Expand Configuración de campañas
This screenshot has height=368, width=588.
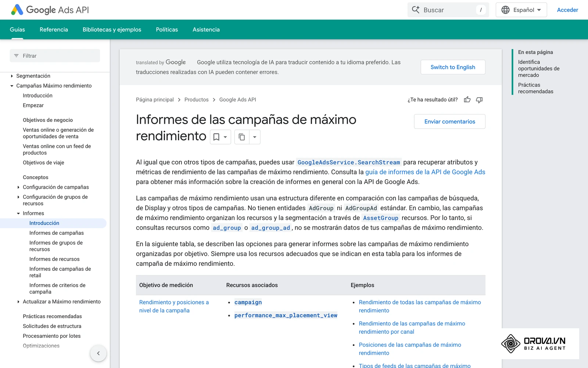(x=18, y=187)
